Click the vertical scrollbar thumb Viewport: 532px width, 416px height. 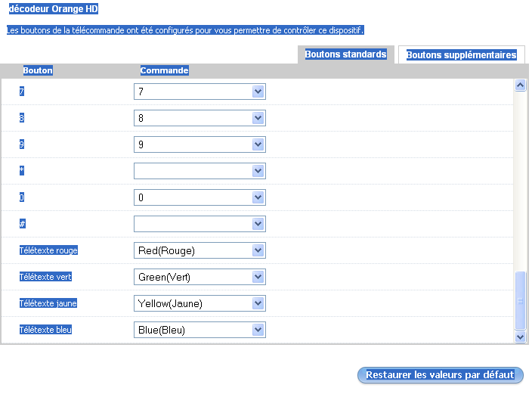point(520,300)
